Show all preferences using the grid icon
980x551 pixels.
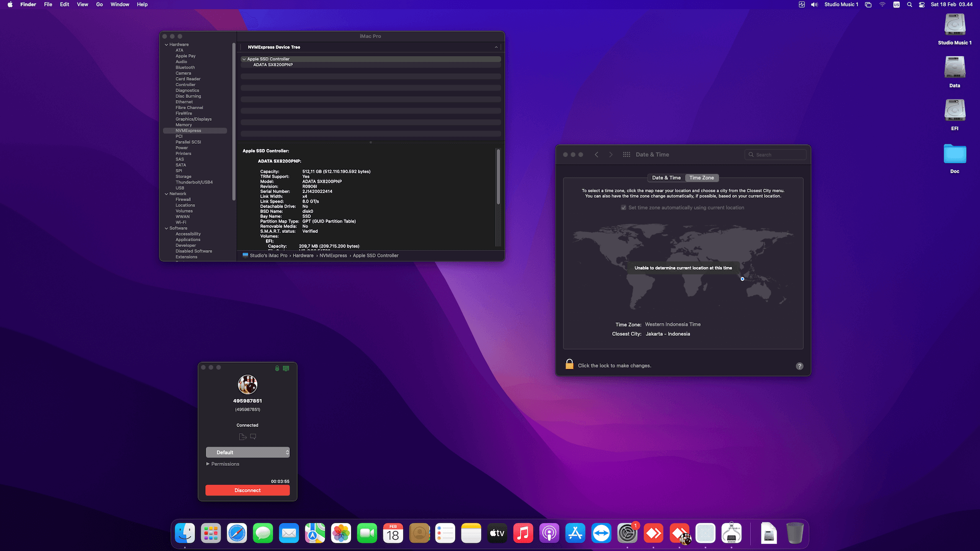pos(626,155)
